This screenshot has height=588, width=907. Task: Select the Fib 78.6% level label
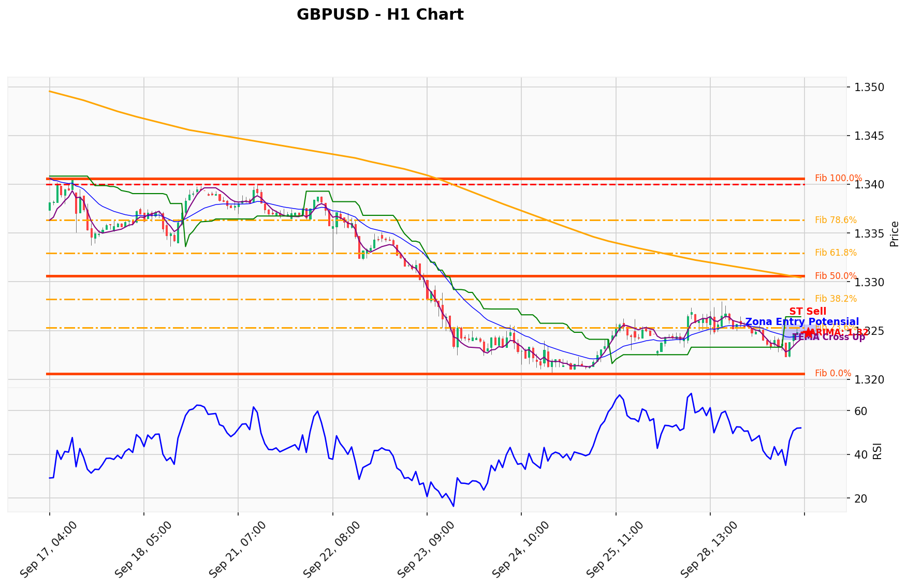pyautogui.click(x=836, y=220)
